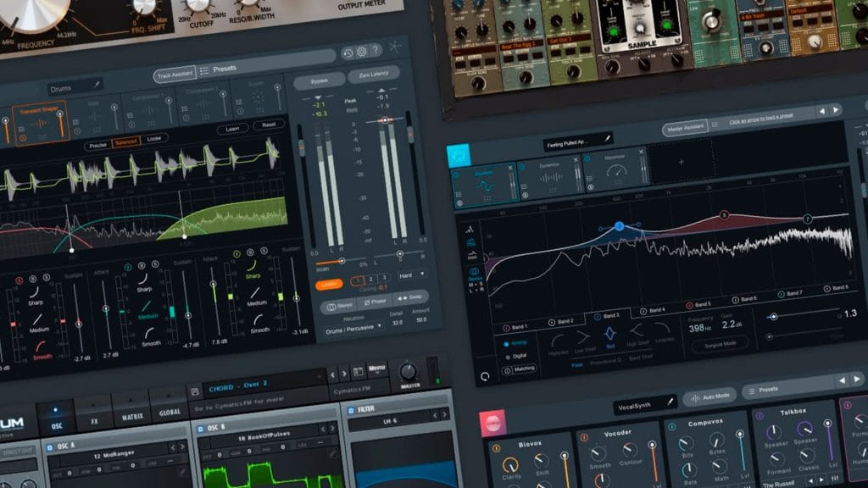This screenshot has height=488, width=868.
Task: Click the Learn button in Transient Shaper
Action: click(232, 129)
